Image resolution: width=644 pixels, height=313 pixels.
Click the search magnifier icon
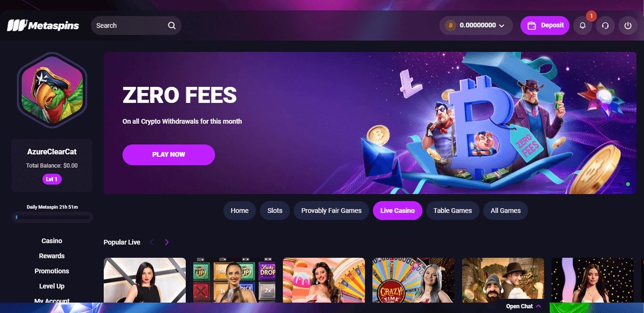coord(172,25)
